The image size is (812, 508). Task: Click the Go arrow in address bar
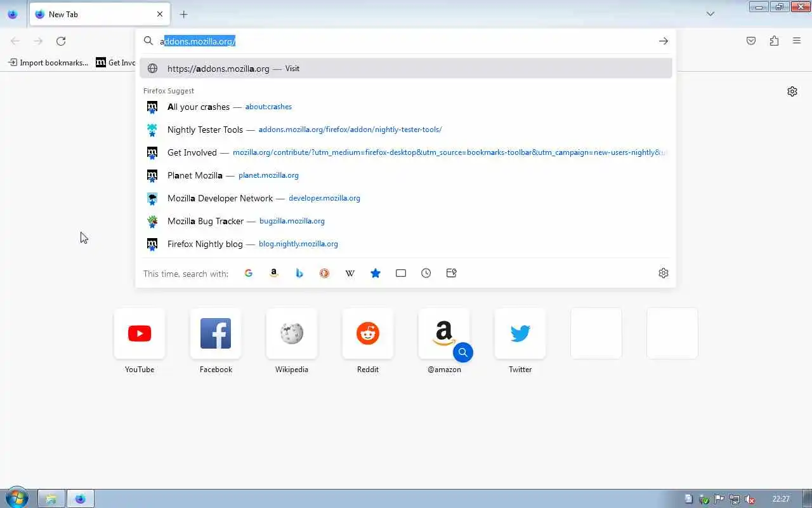(x=664, y=41)
